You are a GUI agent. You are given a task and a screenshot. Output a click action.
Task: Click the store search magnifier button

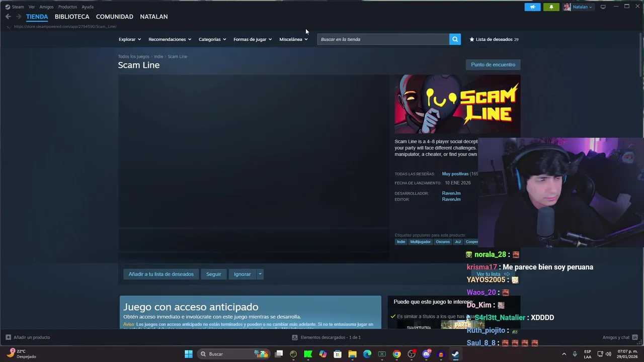[455, 39]
